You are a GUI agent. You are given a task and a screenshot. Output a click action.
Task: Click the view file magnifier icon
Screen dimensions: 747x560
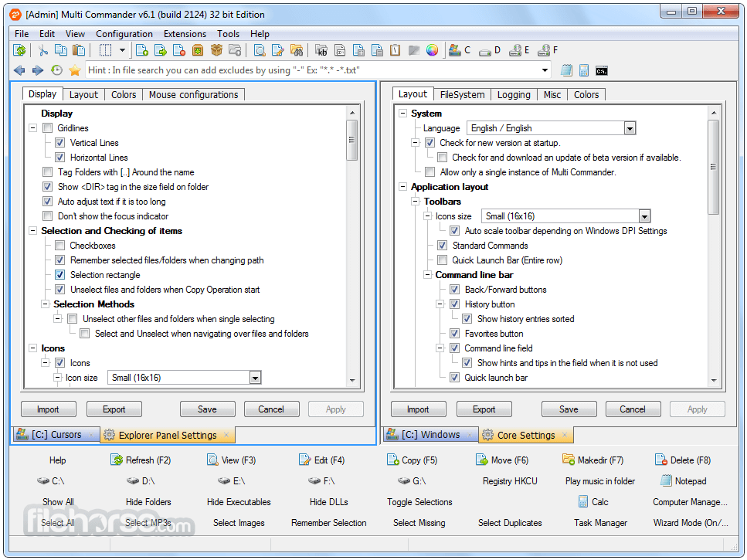[x=260, y=50]
